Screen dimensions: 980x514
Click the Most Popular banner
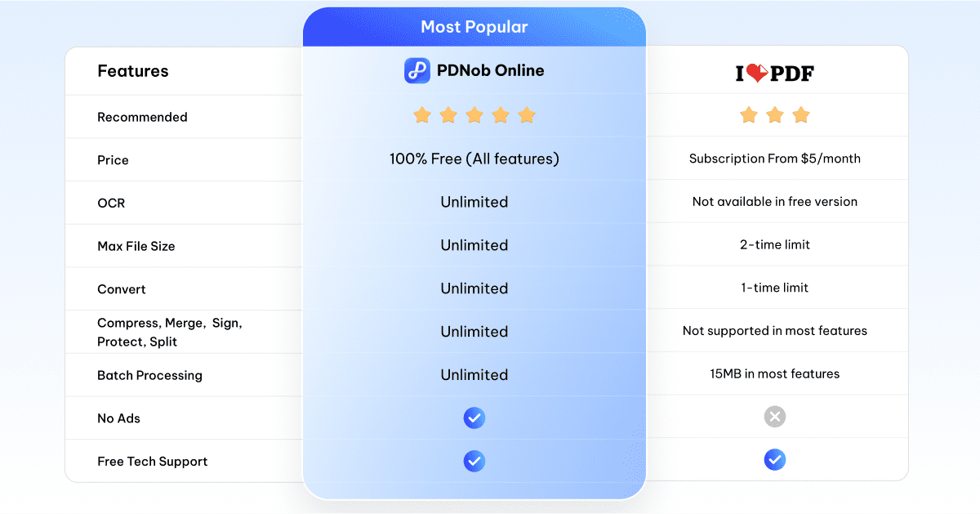coord(474,27)
